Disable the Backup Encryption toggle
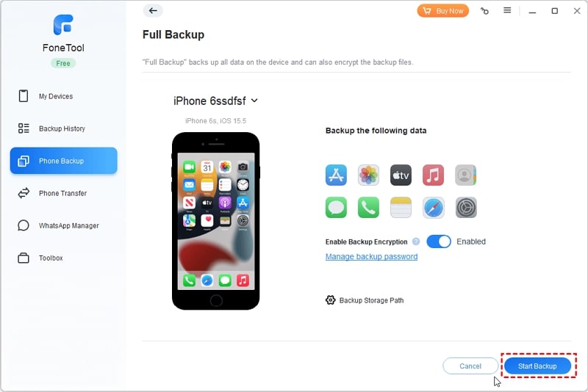The height and width of the screenshot is (392, 588). coord(439,242)
